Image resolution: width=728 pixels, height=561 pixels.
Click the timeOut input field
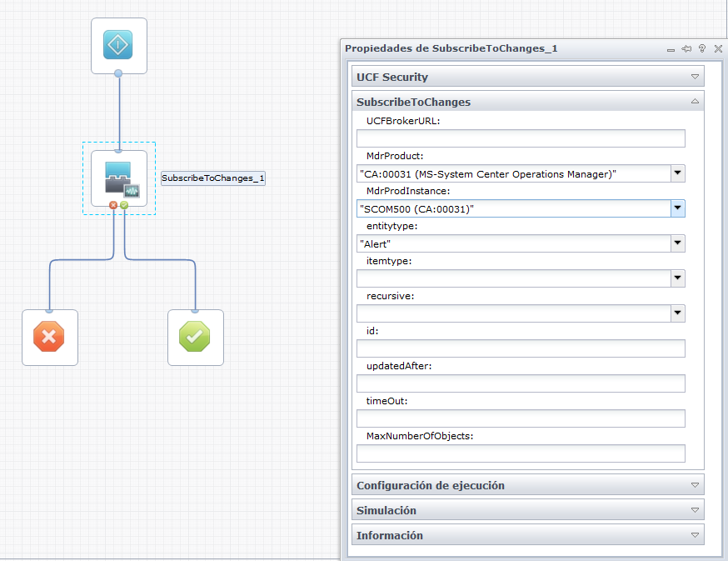pos(521,418)
